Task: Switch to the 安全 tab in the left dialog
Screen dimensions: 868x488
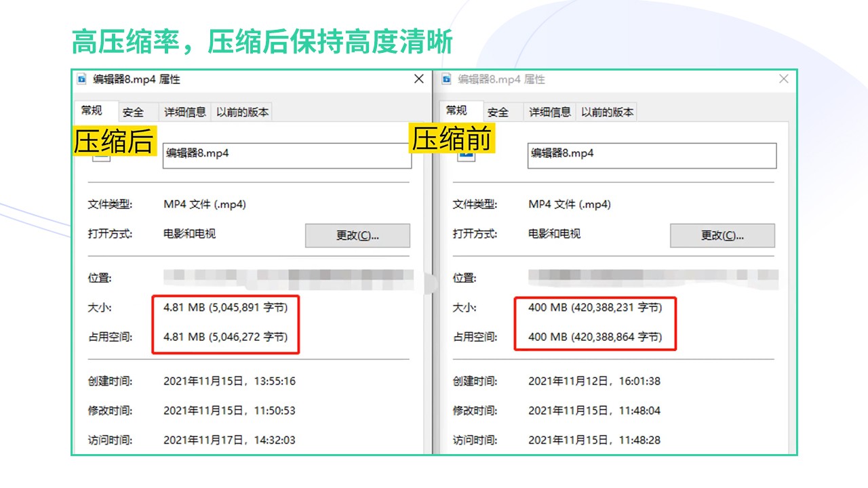Action: click(133, 111)
